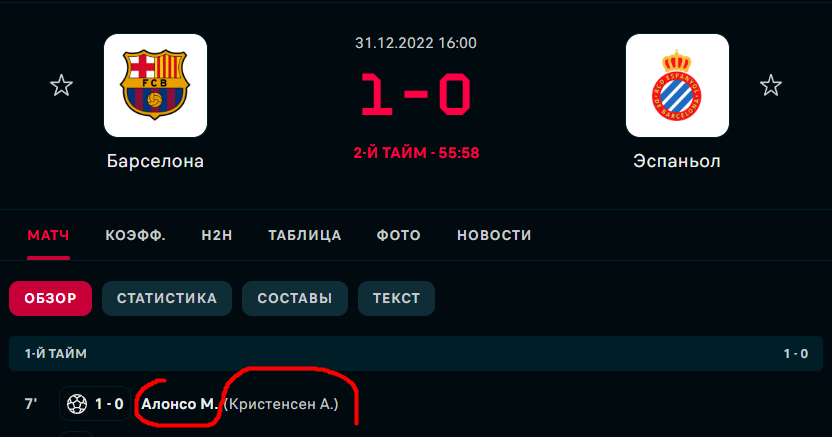Screen dimensions: 832x437
Task: Open goal scorer Алонсо М.
Action: click(180, 404)
